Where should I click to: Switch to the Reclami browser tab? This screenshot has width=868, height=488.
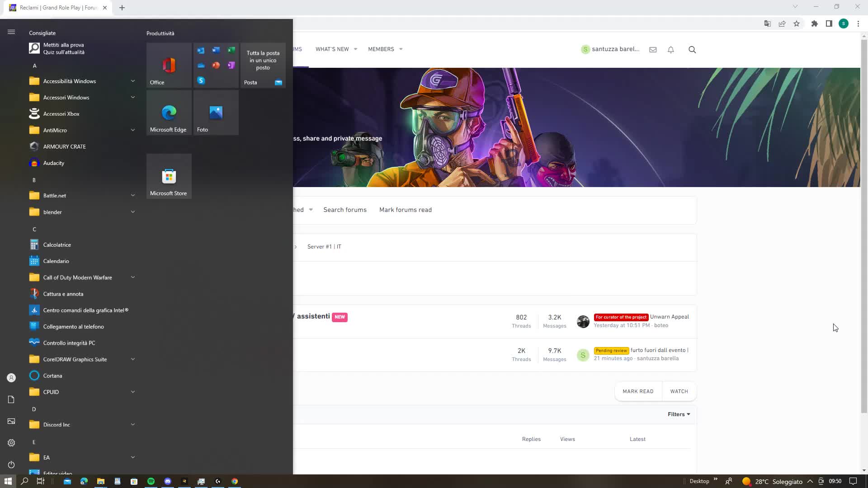coord(59,8)
